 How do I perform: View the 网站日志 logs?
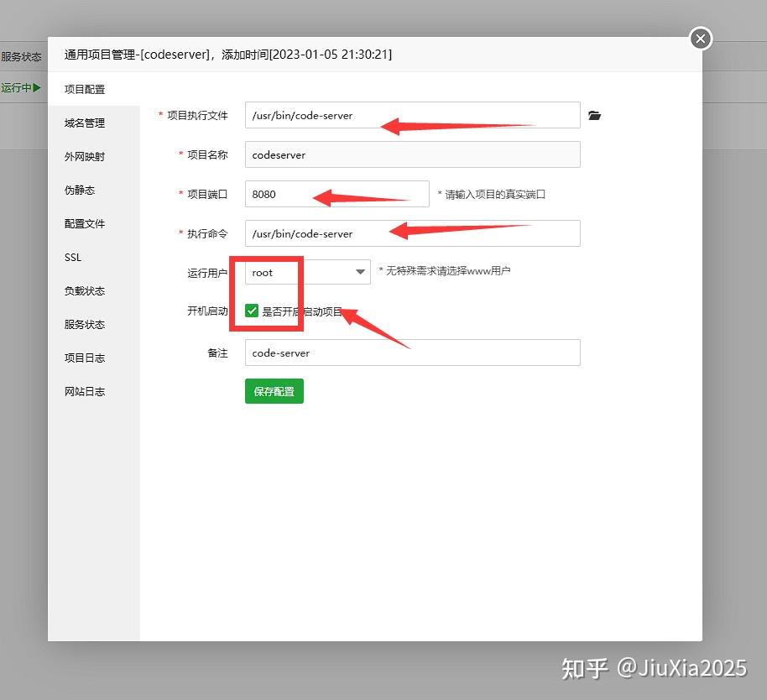coord(84,391)
